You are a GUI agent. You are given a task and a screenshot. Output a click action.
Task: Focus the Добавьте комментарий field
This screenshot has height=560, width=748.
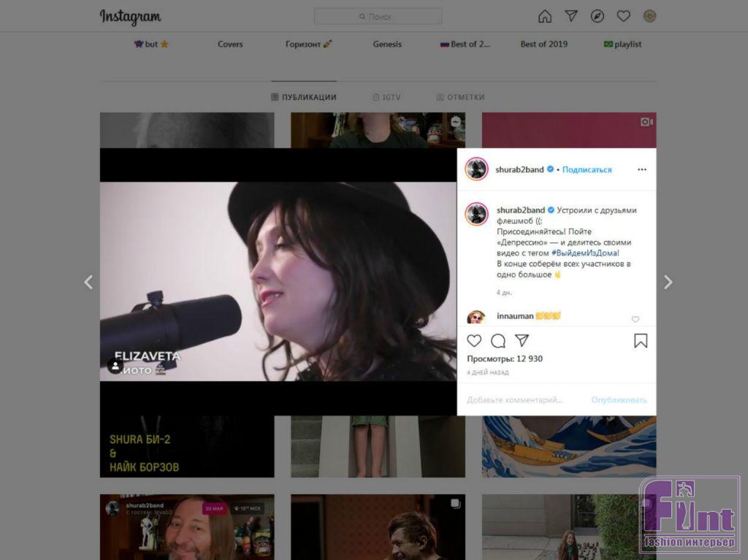coord(515,399)
